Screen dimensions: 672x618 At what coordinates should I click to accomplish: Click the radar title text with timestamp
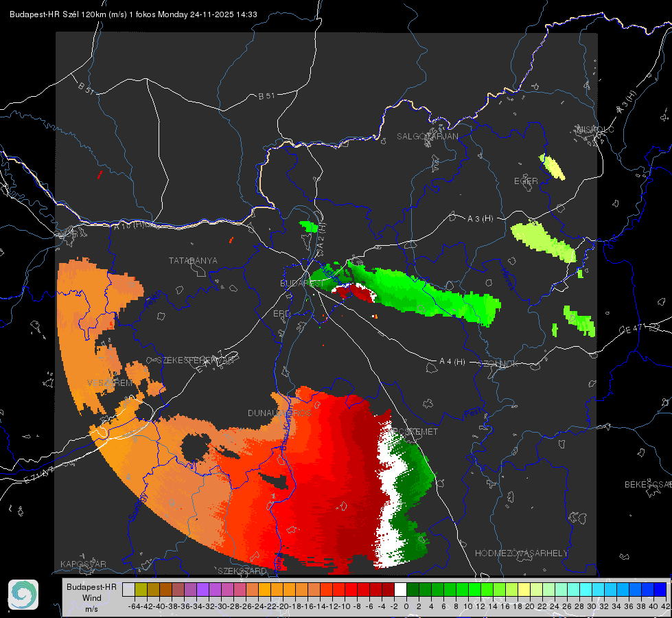[x=133, y=14]
